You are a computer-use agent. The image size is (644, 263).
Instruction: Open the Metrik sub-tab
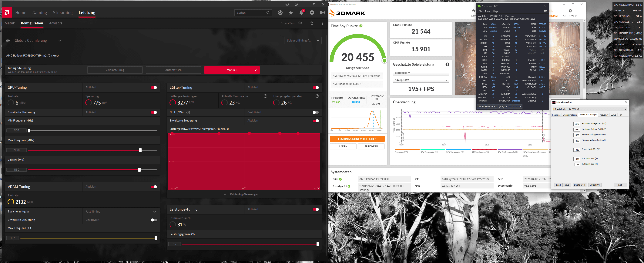[10, 23]
